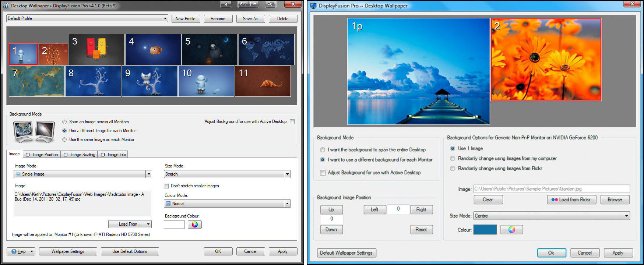This screenshot has height=265, width=644.
Task: Click the Clear image button
Action: point(488,199)
